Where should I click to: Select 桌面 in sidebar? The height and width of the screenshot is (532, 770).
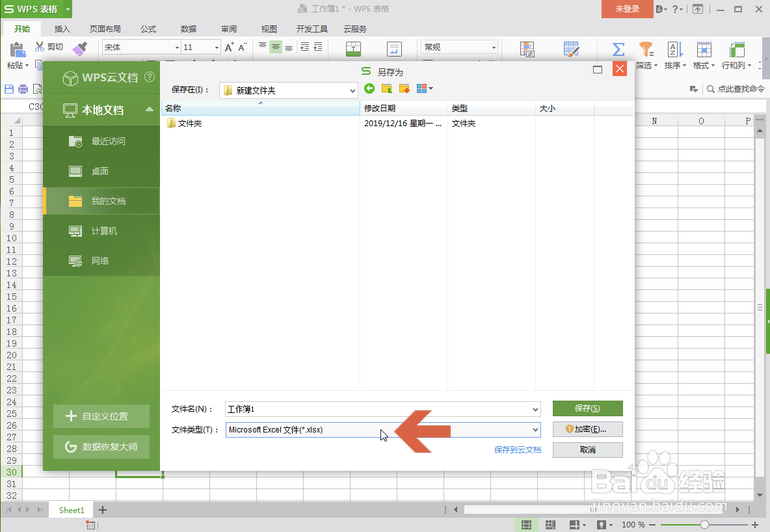click(x=101, y=172)
